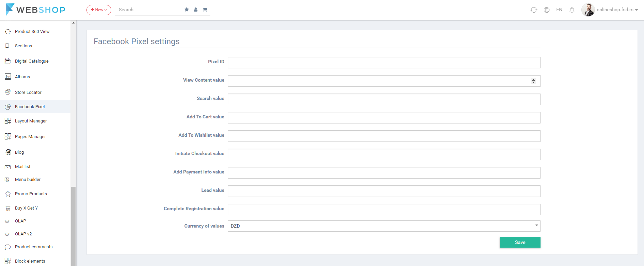Viewport: 644px width, 266px height.
Task: Switch language via EN selector
Action: pos(559,10)
